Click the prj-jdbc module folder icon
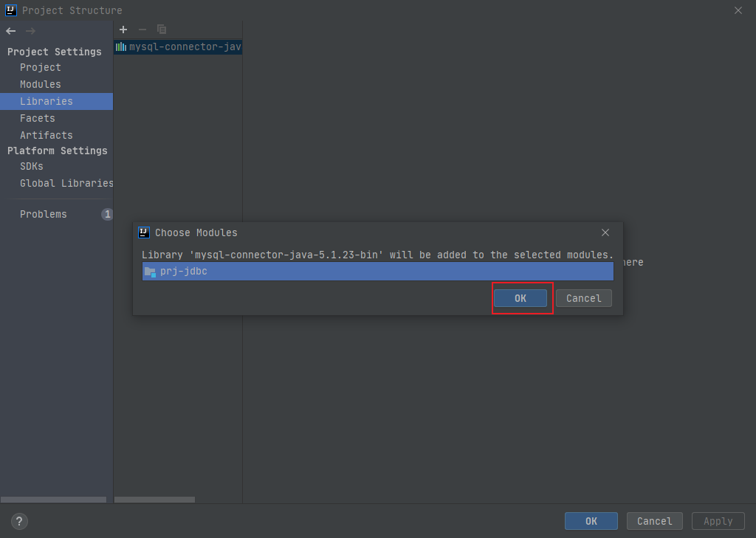756x538 pixels. coord(150,272)
